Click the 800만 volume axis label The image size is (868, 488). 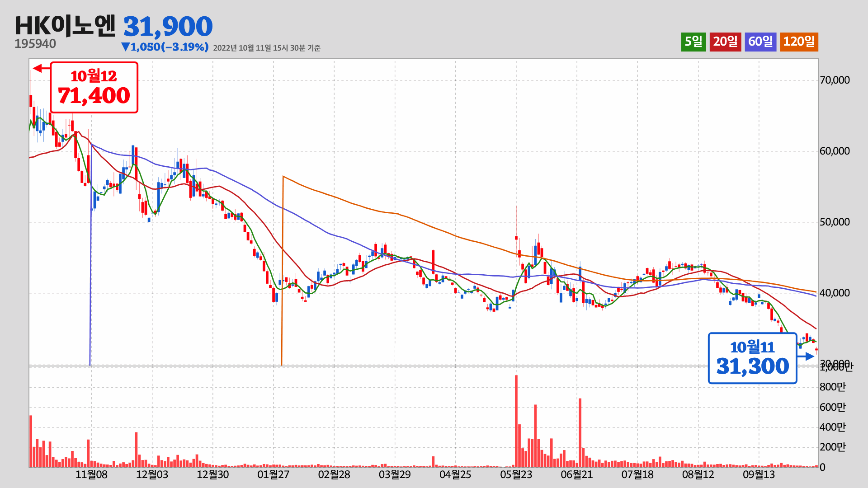coord(833,387)
